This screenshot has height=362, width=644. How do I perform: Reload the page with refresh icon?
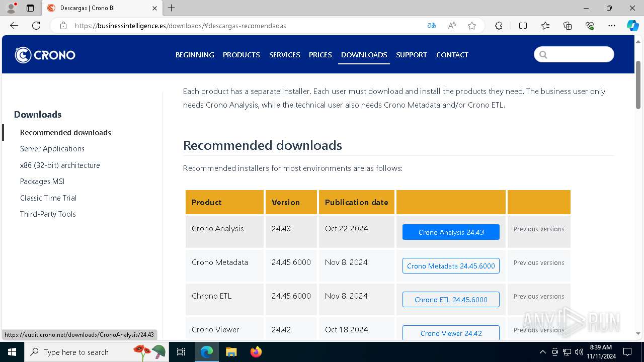pyautogui.click(x=36, y=26)
